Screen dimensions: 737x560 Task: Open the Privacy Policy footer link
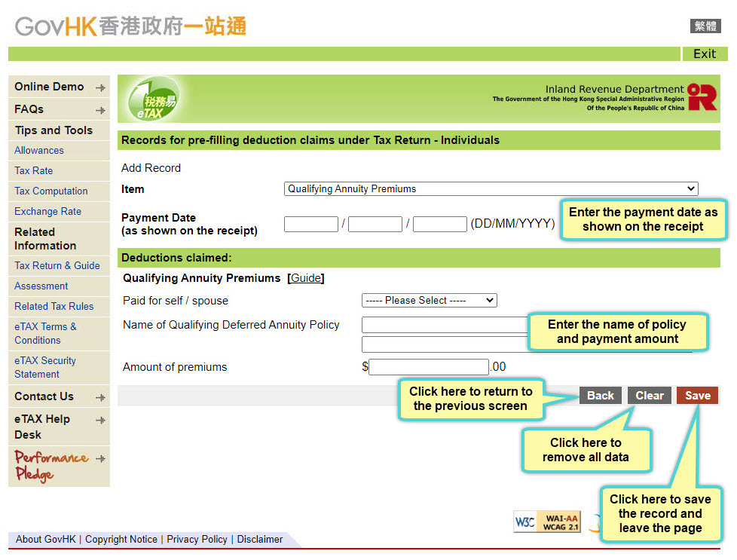point(197,540)
